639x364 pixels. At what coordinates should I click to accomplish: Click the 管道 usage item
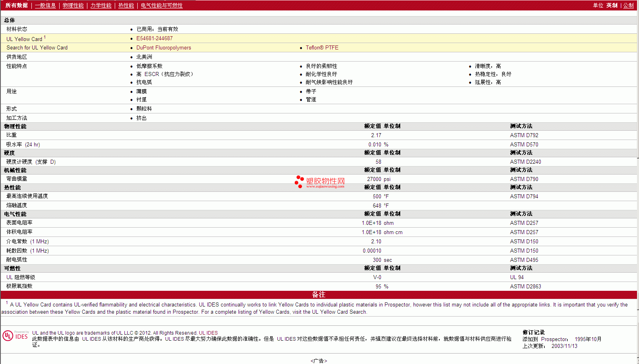pos(311,99)
